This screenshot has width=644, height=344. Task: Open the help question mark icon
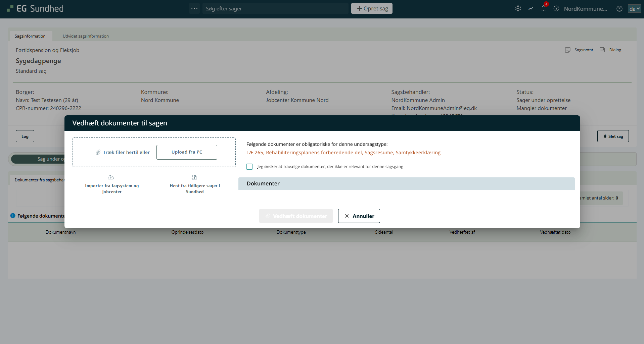[556, 9]
